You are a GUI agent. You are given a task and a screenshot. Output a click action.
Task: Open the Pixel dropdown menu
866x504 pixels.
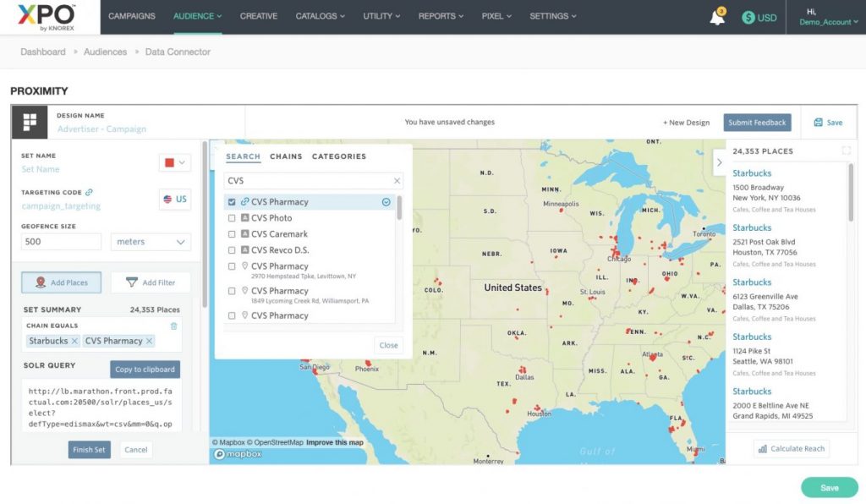496,17
